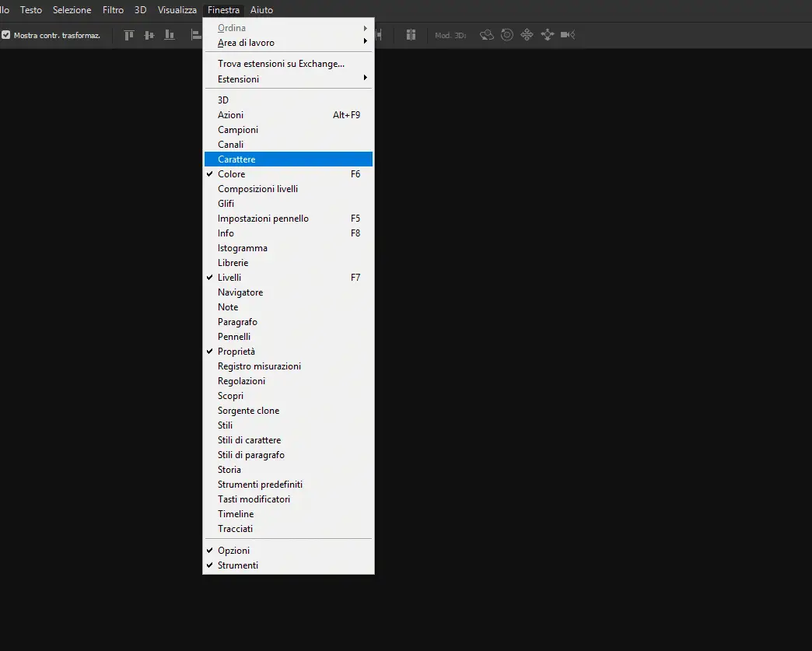Open the Campioni panel
812x651 pixels.
[289, 129]
